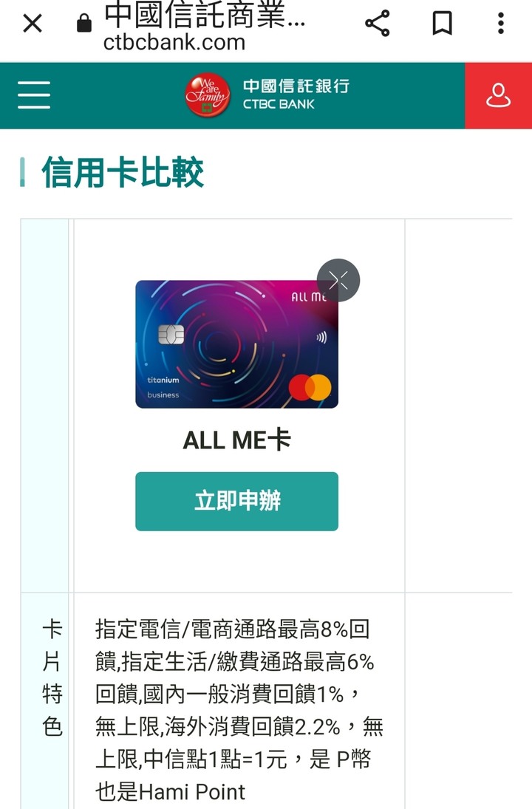Image resolution: width=532 pixels, height=809 pixels.
Task: Close the browser tab with the X icon
Action: tap(33, 23)
